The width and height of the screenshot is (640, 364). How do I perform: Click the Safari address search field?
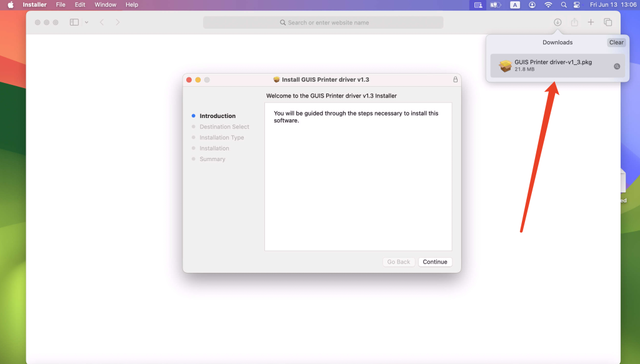coord(323,22)
